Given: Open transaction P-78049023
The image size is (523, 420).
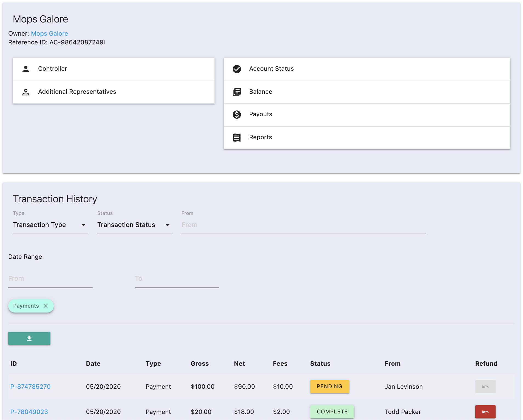Looking at the screenshot, I should pos(29,412).
